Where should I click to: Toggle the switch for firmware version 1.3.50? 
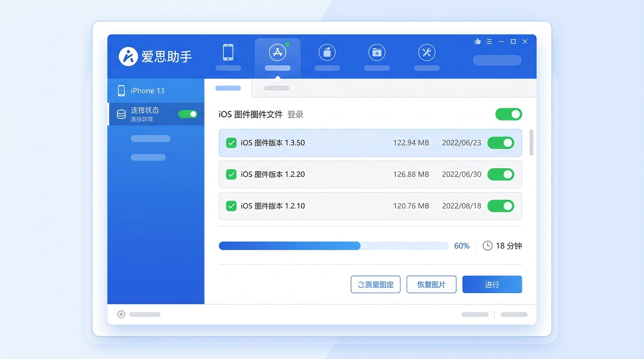click(501, 143)
